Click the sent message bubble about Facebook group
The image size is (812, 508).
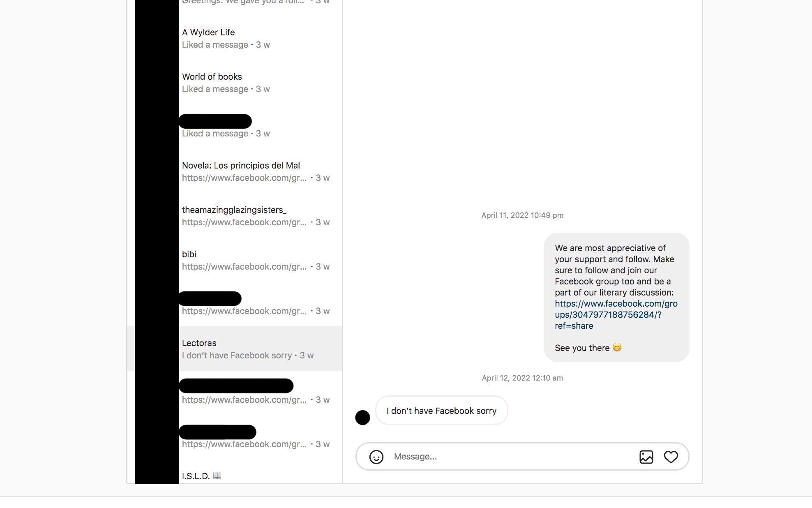616,297
